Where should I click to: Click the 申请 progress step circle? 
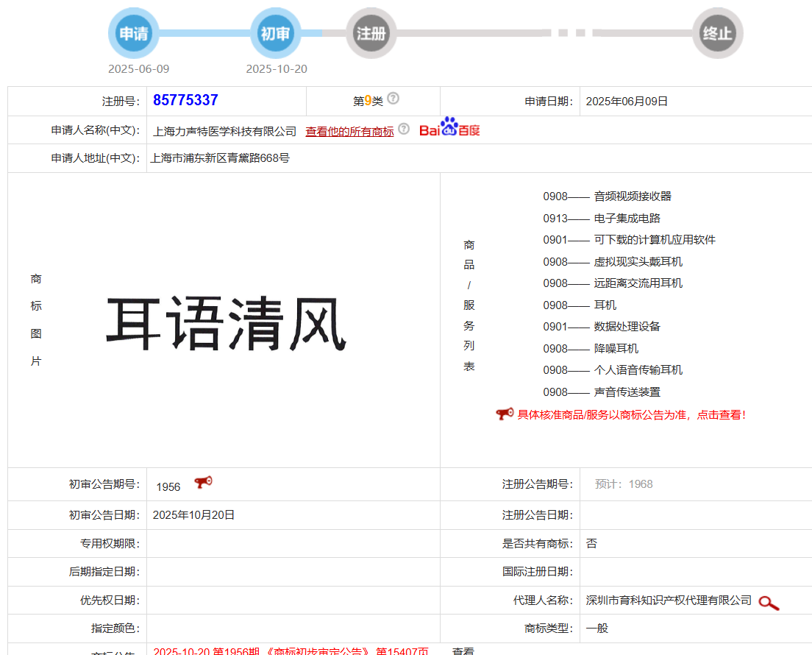point(134,33)
